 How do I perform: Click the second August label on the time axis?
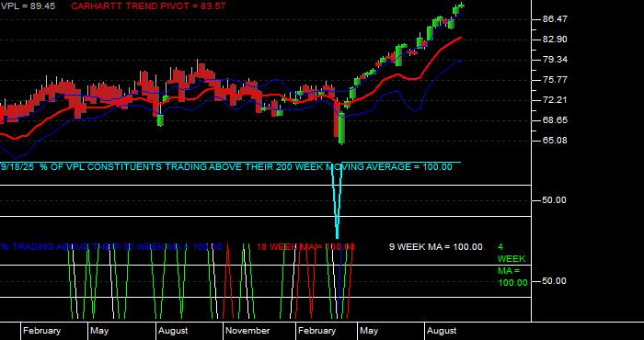click(442, 331)
